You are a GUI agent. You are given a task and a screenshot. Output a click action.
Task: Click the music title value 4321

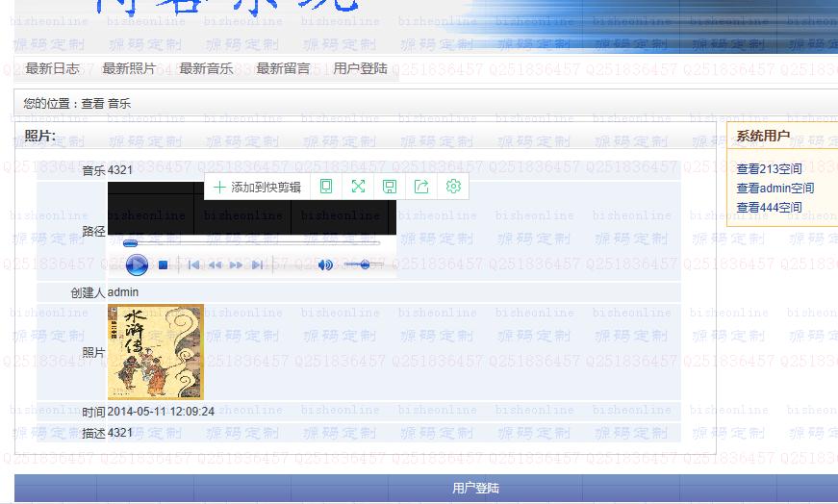tap(119, 170)
